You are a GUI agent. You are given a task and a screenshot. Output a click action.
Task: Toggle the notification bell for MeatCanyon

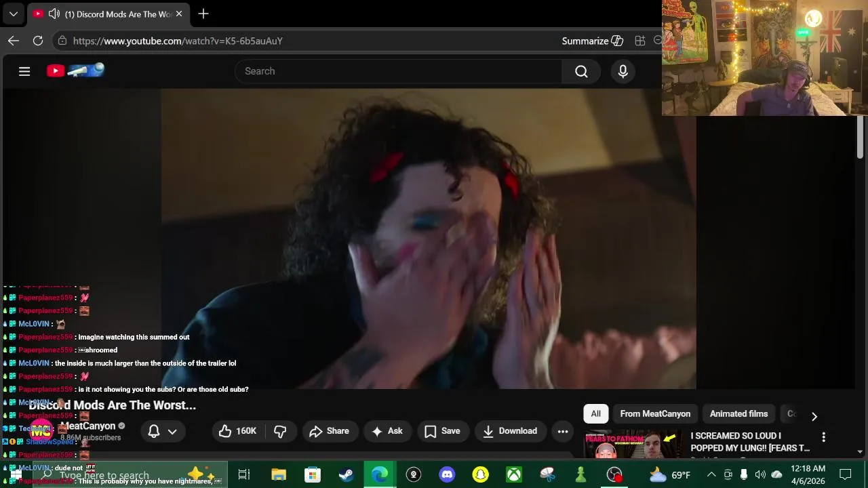[154, 431]
